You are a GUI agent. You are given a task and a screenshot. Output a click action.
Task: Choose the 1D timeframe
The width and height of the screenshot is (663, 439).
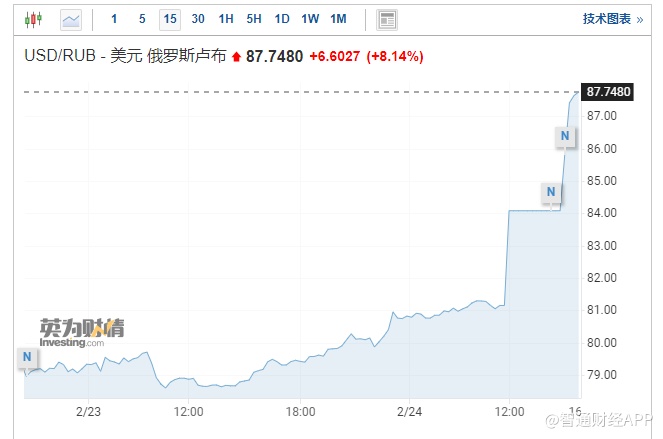click(x=282, y=19)
